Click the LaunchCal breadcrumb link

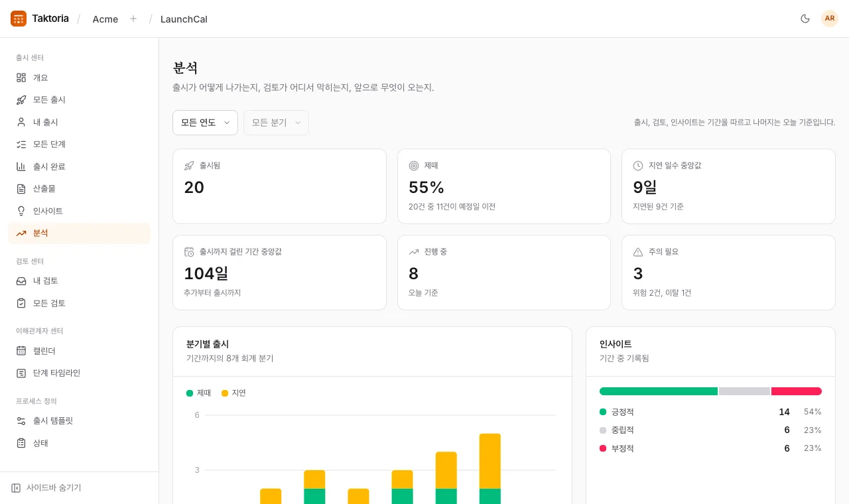pyautogui.click(x=184, y=19)
